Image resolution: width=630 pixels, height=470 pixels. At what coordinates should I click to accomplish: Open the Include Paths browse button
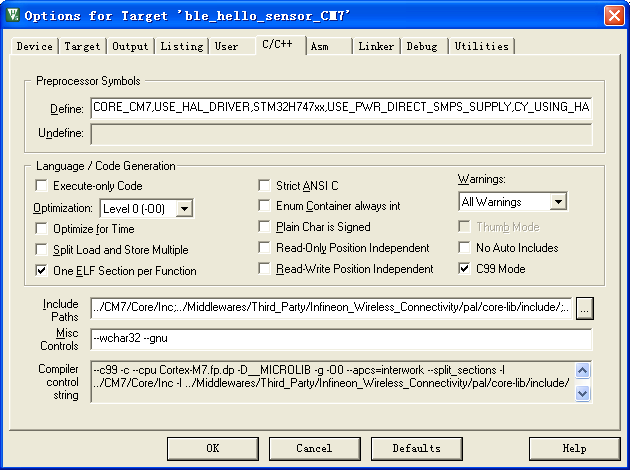(x=584, y=308)
